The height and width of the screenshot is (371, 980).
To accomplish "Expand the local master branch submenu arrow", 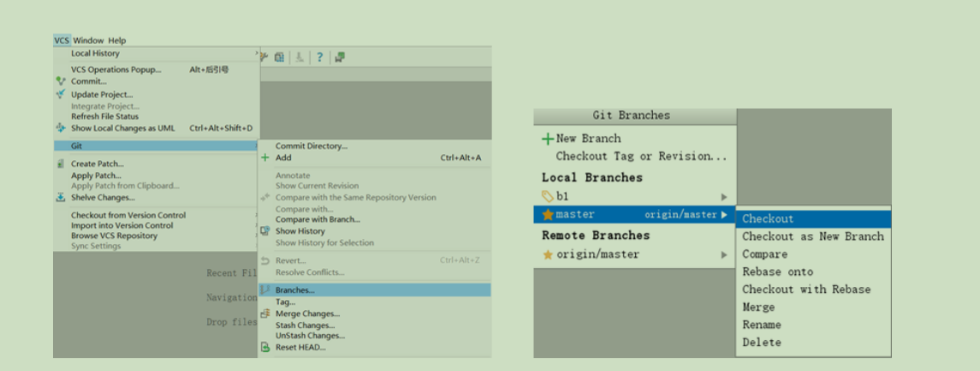I will [x=724, y=214].
